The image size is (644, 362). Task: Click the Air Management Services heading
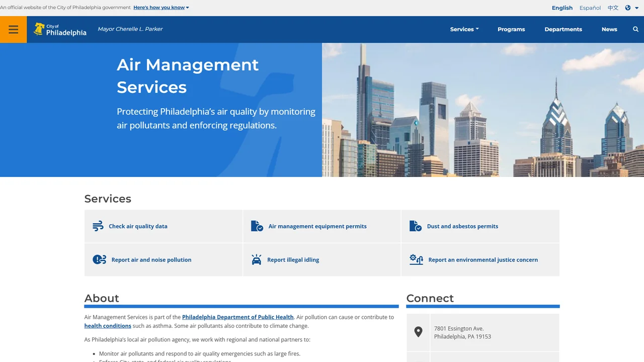point(188,76)
